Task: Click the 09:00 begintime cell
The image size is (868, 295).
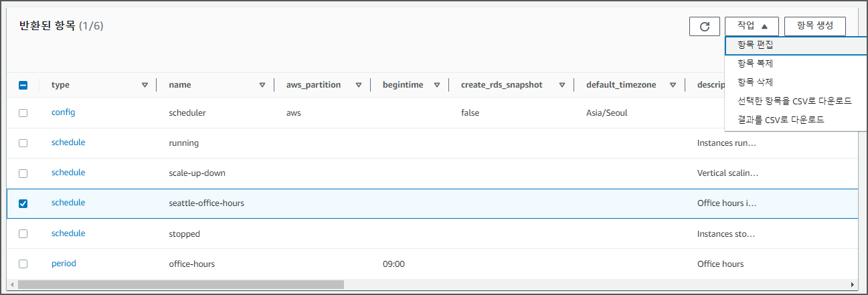Action: click(x=394, y=264)
